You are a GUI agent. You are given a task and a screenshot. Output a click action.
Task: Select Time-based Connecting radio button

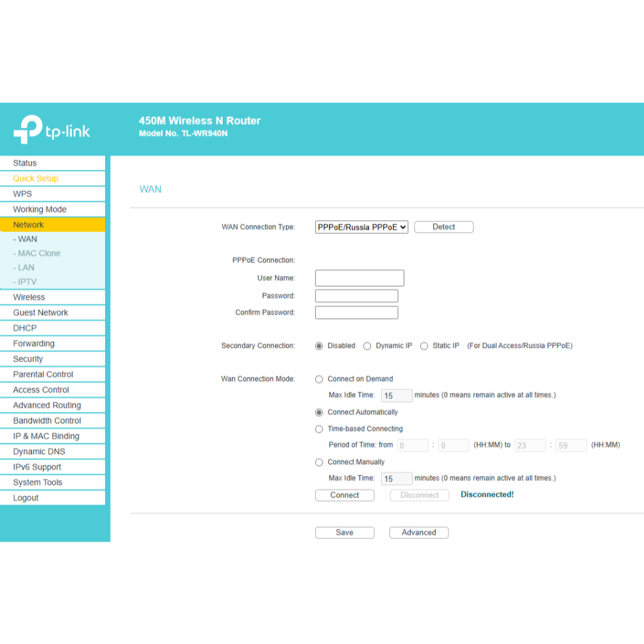(x=319, y=429)
